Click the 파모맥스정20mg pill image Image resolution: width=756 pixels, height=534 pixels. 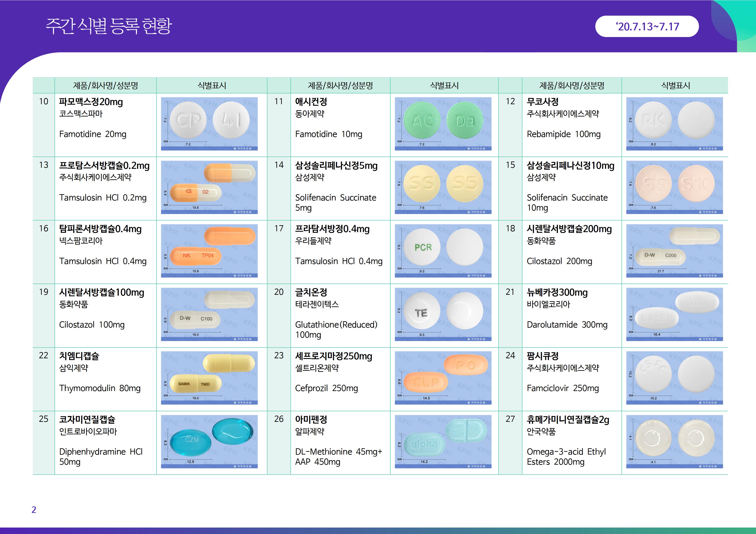point(209,124)
